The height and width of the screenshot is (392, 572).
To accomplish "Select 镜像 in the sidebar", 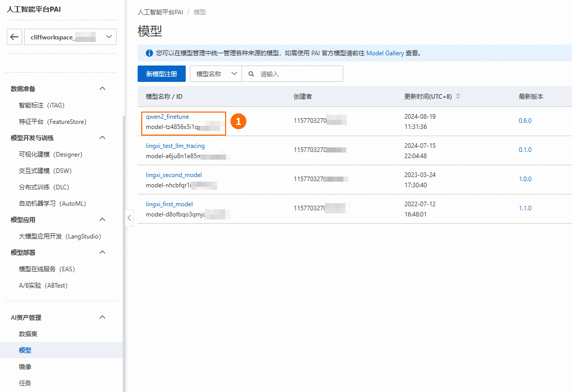I will (x=25, y=367).
